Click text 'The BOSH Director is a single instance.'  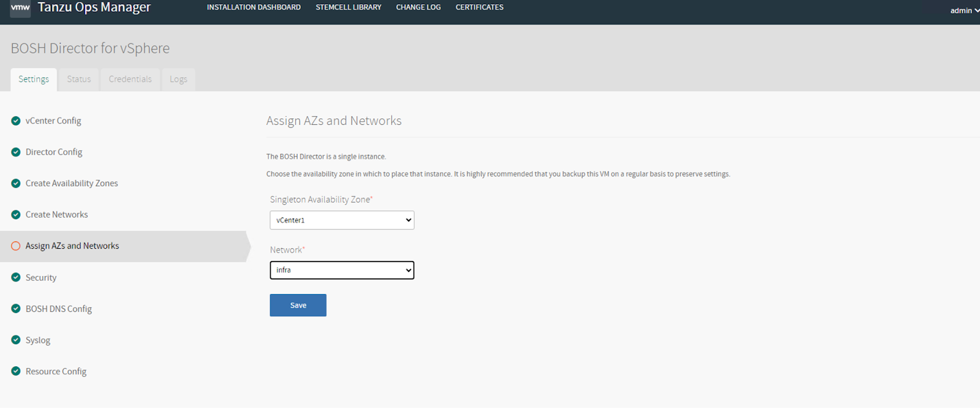[x=326, y=157]
